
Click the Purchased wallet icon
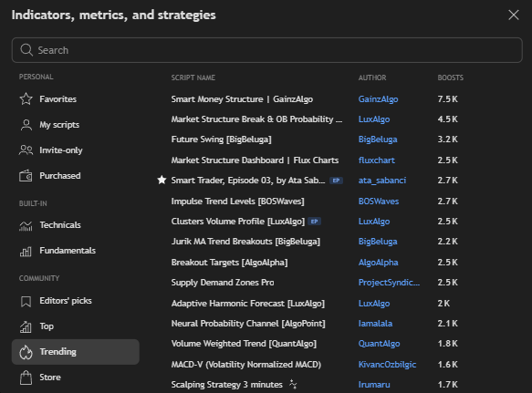26,176
